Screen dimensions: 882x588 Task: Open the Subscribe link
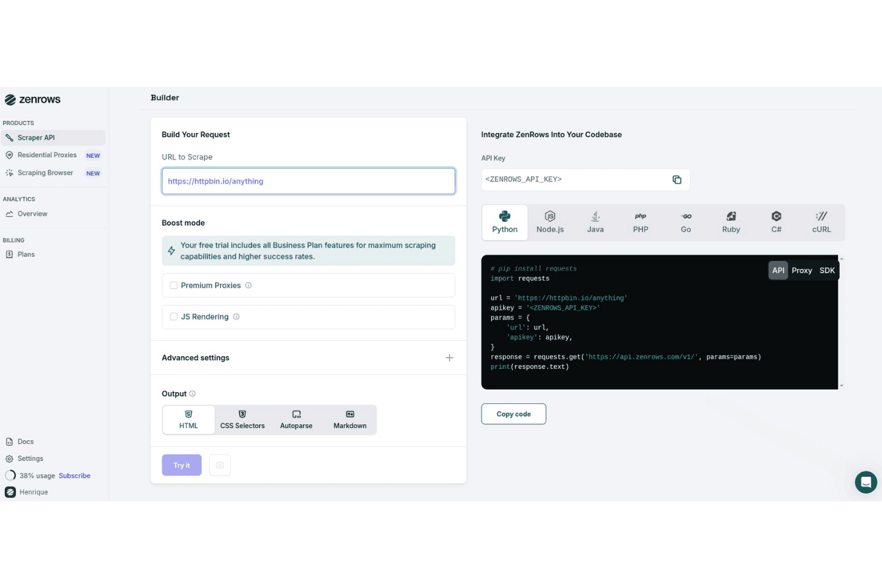pos(74,476)
